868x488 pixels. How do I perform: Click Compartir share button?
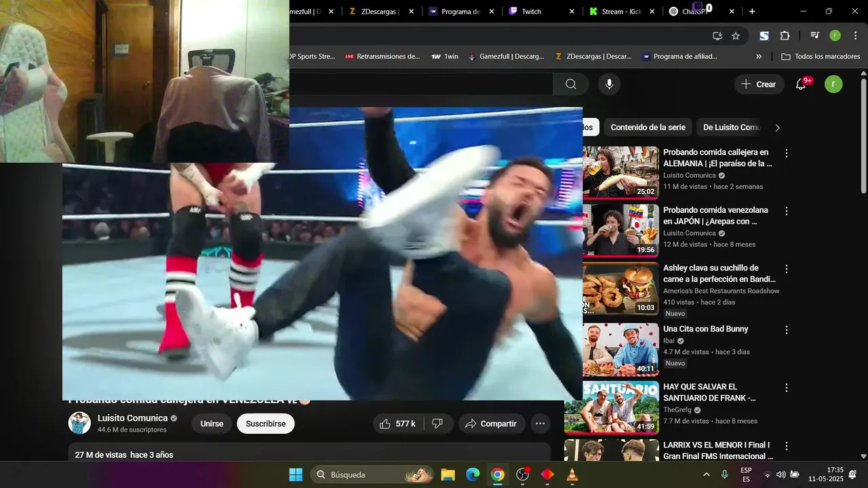(x=492, y=424)
